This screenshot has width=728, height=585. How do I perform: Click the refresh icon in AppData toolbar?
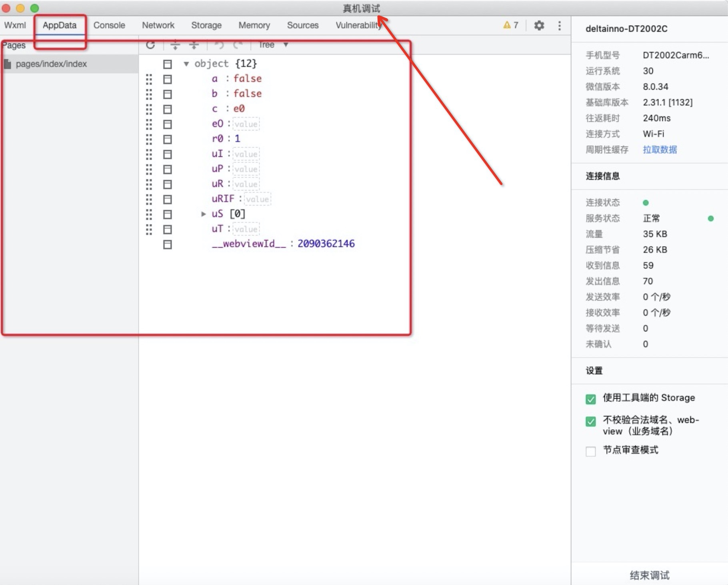pyautogui.click(x=150, y=45)
